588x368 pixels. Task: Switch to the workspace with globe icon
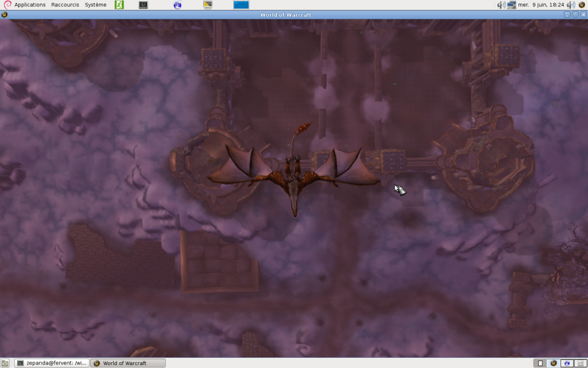point(567,363)
